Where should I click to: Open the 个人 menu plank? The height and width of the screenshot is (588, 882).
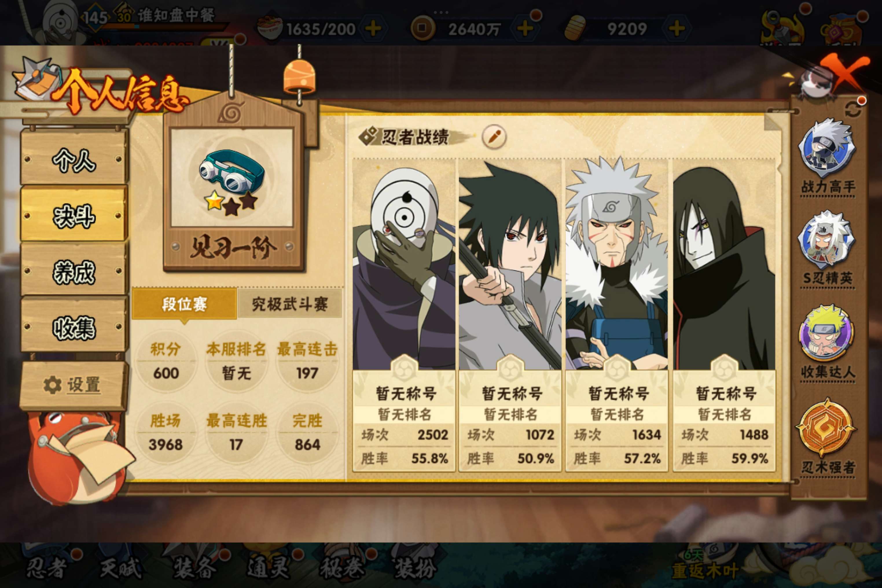[74, 159]
